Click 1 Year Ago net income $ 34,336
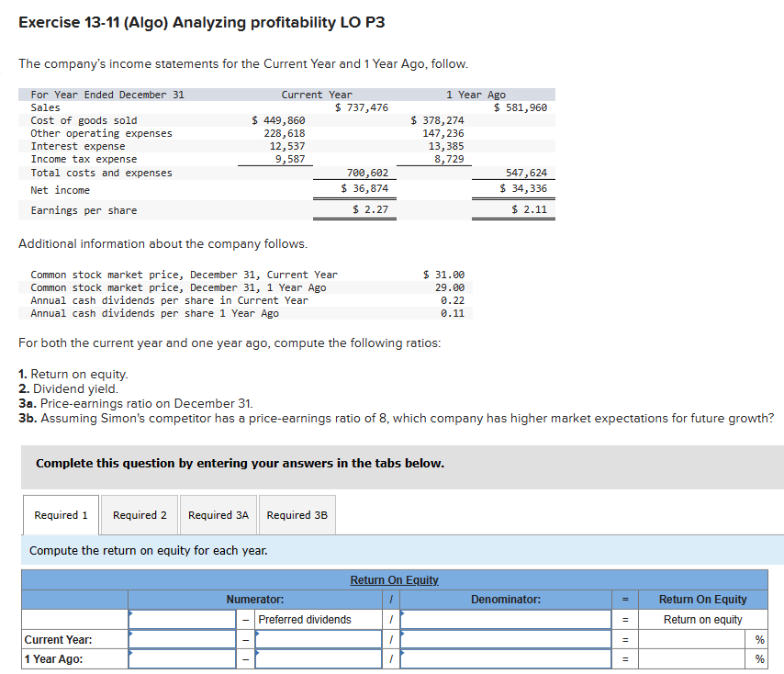The width and height of the screenshot is (784, 674). point(523,188)
